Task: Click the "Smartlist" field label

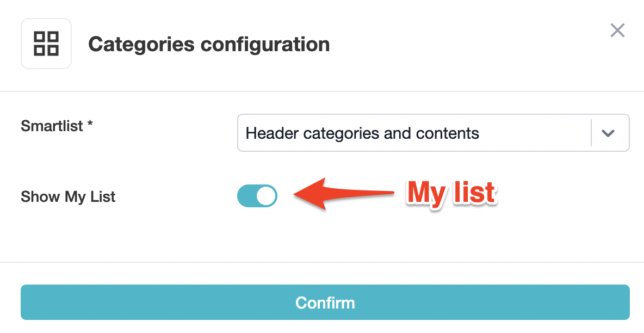Action: coord(52,126)
